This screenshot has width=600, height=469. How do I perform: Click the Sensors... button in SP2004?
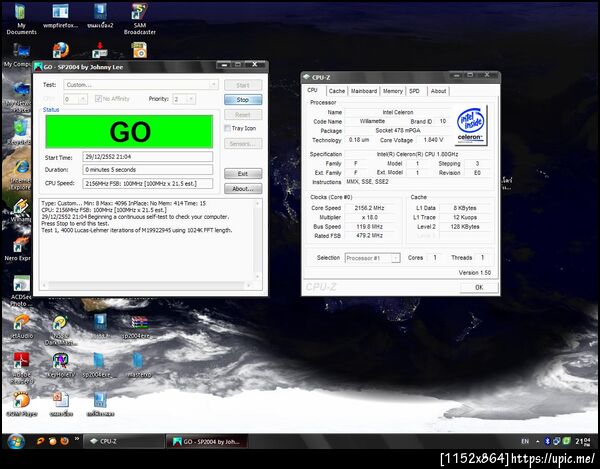coord(243,143)
